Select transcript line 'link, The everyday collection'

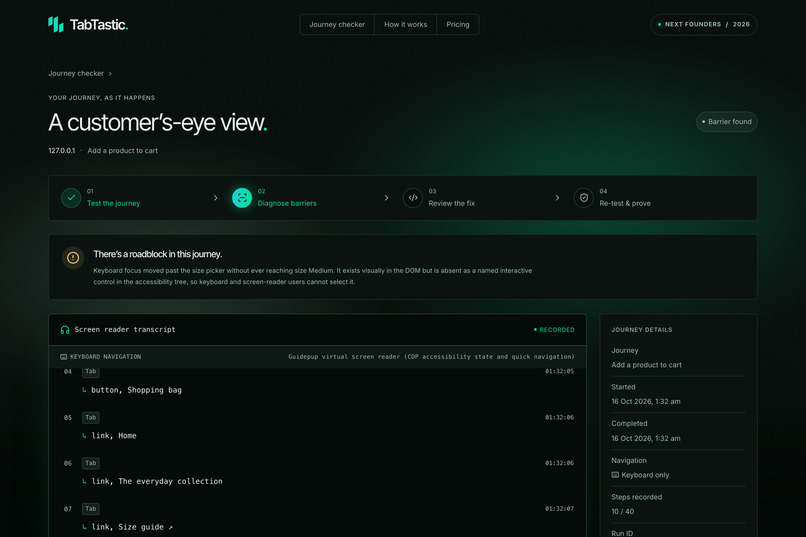(x=157, y=482)
